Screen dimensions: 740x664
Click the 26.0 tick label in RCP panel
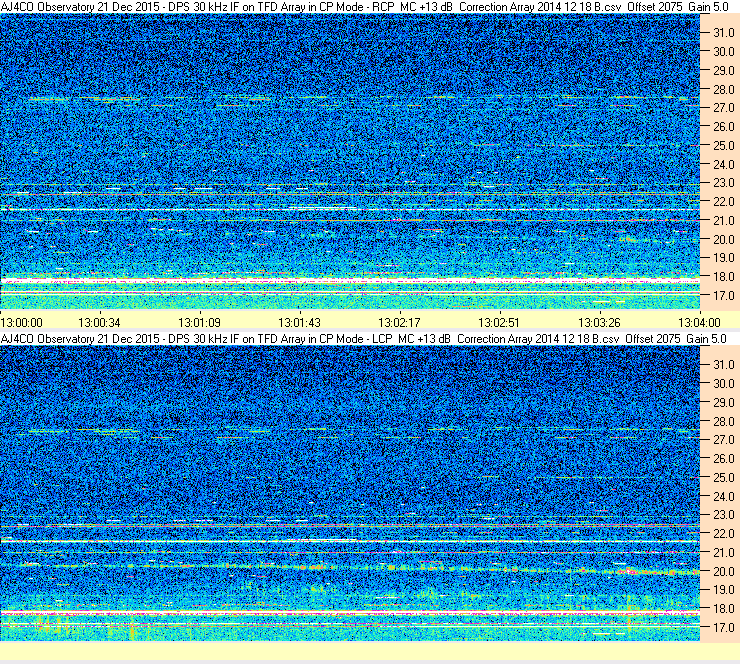(723, 126)
